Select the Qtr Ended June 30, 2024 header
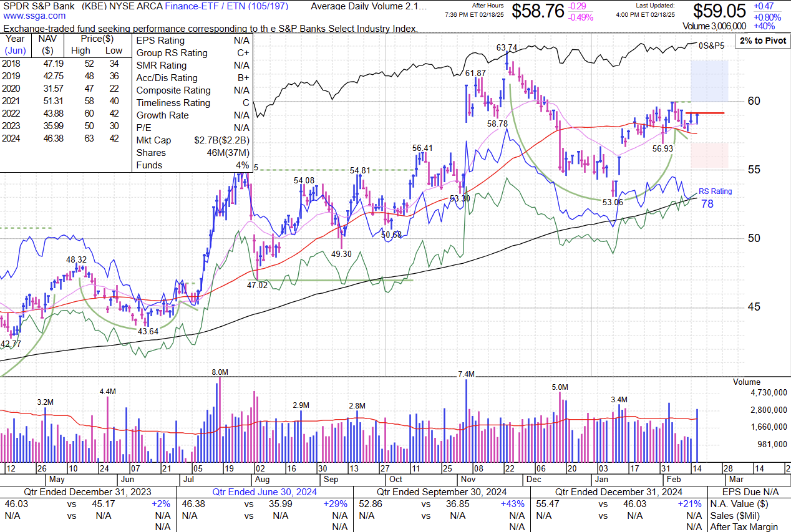The image size is (791, 532). (264, 492)
